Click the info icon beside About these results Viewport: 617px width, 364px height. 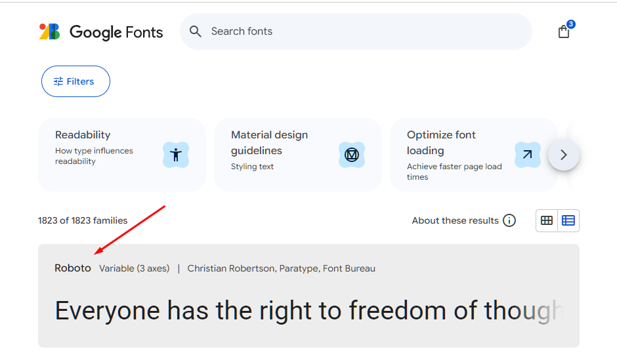(x=509, y=220)
